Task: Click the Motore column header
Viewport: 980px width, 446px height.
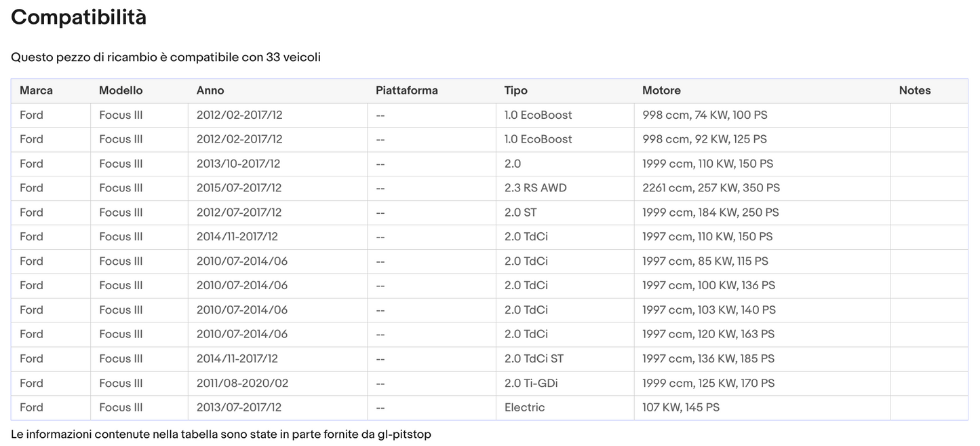Action: click(661, 90)
